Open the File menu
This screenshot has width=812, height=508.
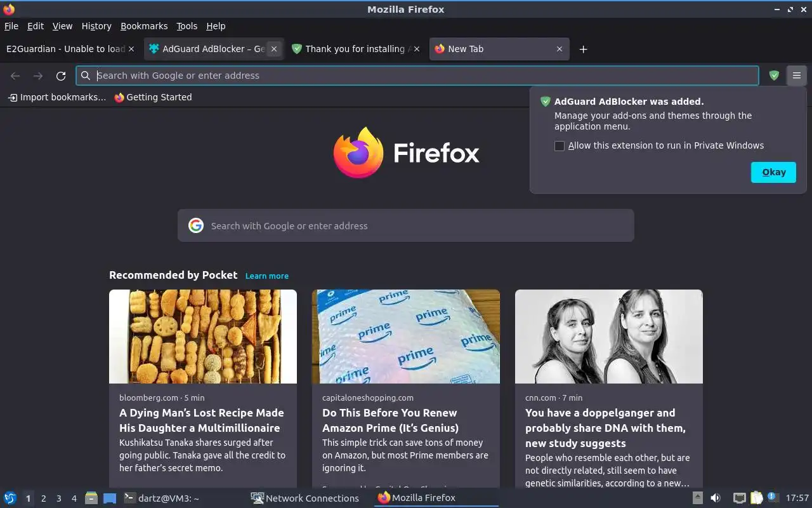point(11,26)
